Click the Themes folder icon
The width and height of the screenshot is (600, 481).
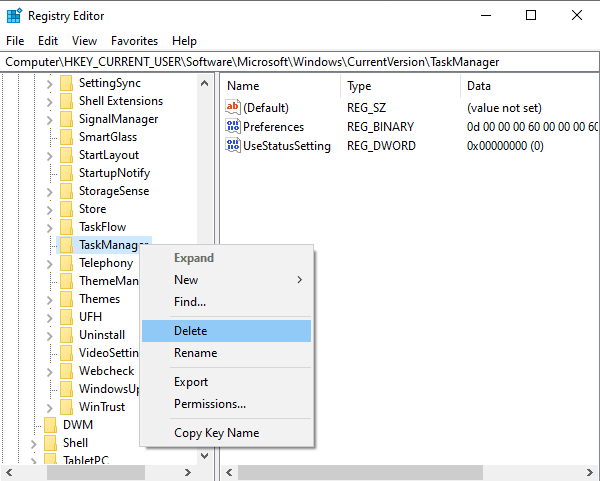tap(66, 299)
